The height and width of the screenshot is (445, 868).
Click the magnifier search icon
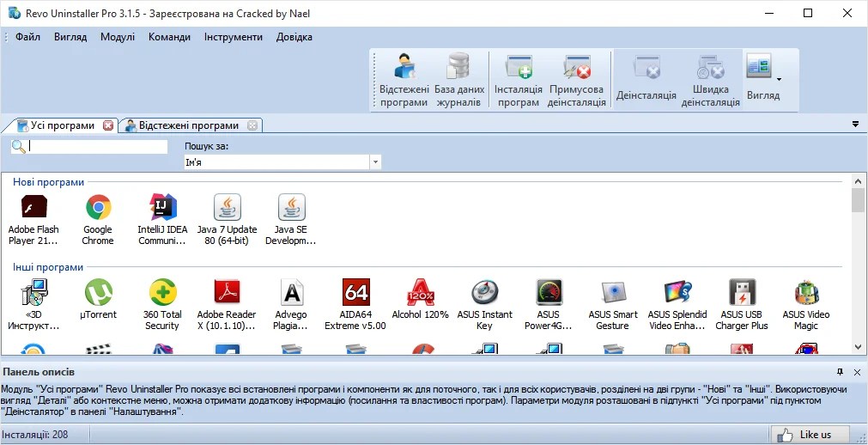coord(19,146)
